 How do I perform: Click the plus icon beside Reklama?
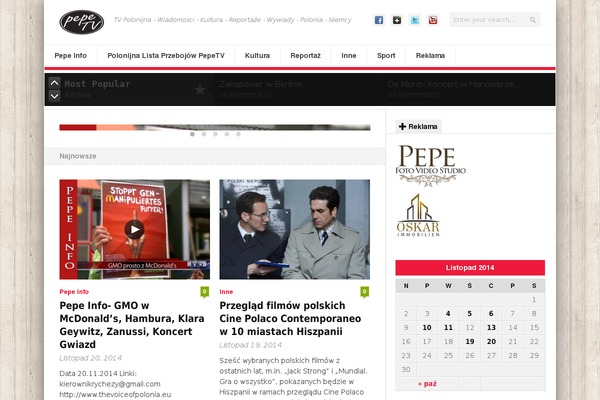tap(402, 126)
